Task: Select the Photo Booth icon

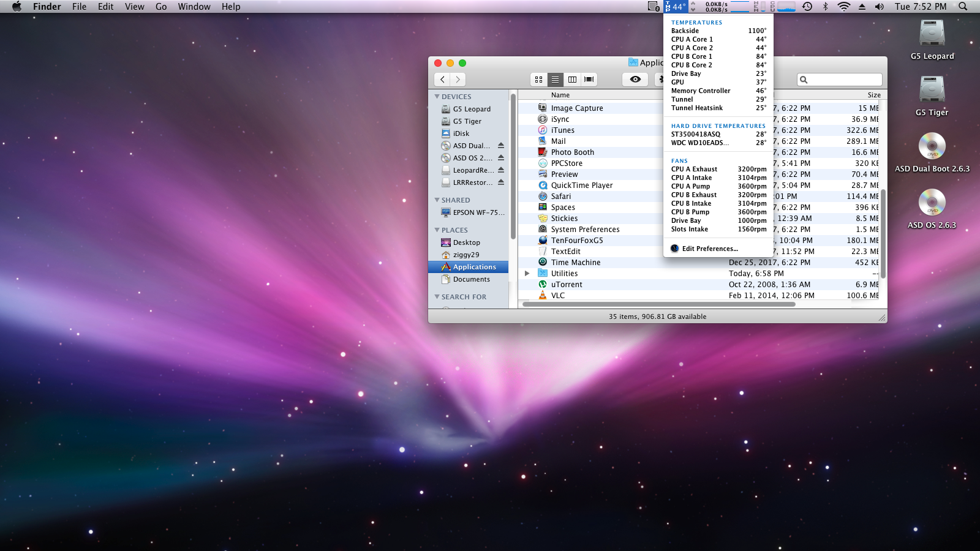Action: click(x=543, y=152)
